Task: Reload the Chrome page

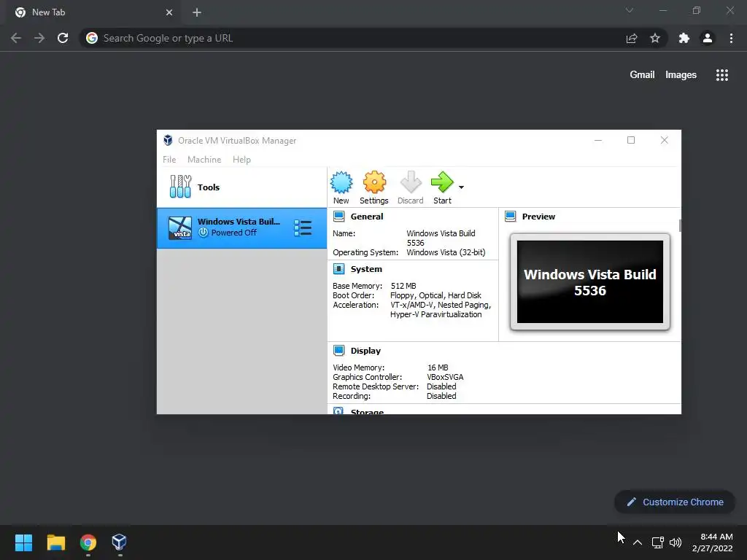Action: point(63,38)
